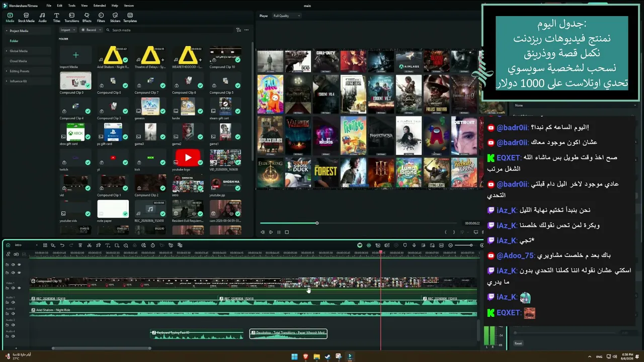Image resolution: width=644 pixels, height=362 pixels.
Task: Select Cloud Media in the sidebar
Action: click(19, 61)
